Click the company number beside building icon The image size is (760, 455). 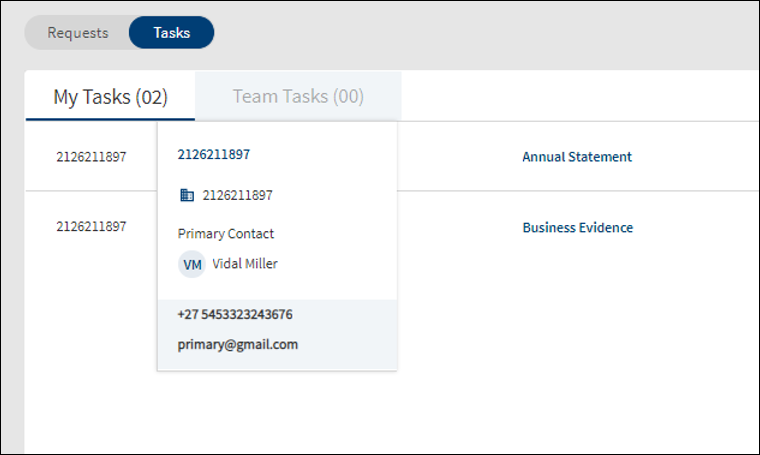(x=238, y=195)
